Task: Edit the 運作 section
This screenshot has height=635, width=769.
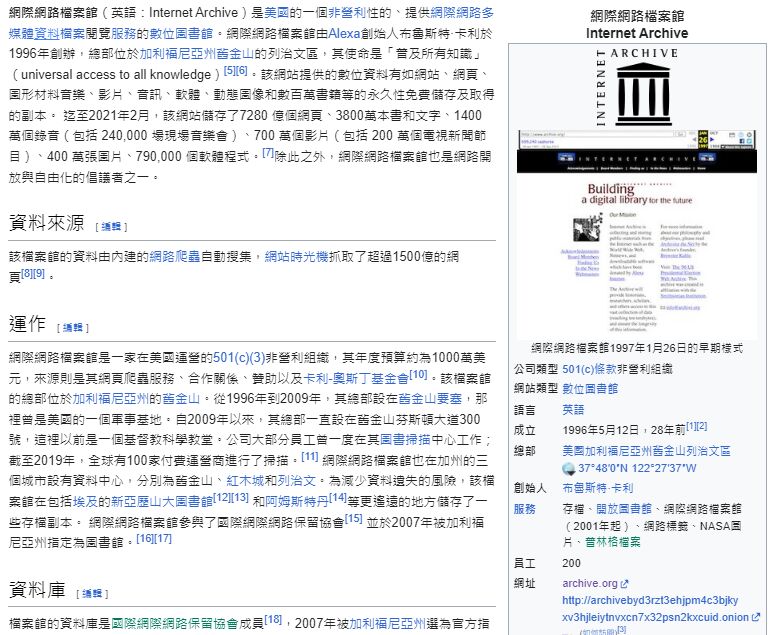Action: tap(73, 327)
